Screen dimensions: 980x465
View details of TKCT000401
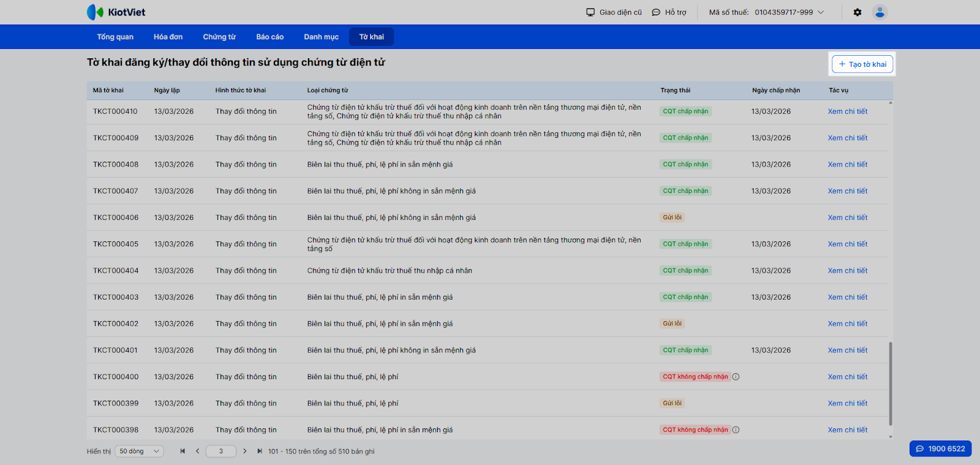[848, 350]
